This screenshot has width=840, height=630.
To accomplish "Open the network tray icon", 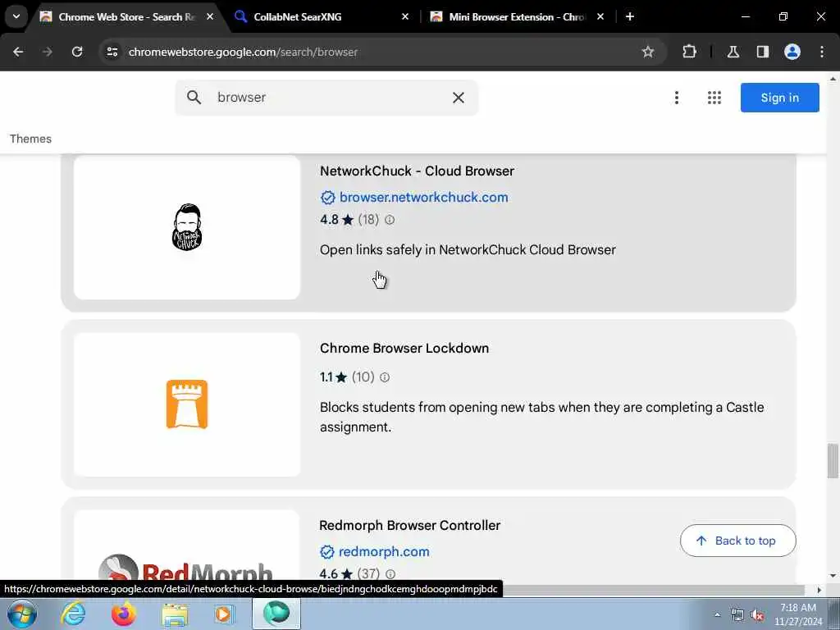I will pyautogui.click(x=737, y=615).
